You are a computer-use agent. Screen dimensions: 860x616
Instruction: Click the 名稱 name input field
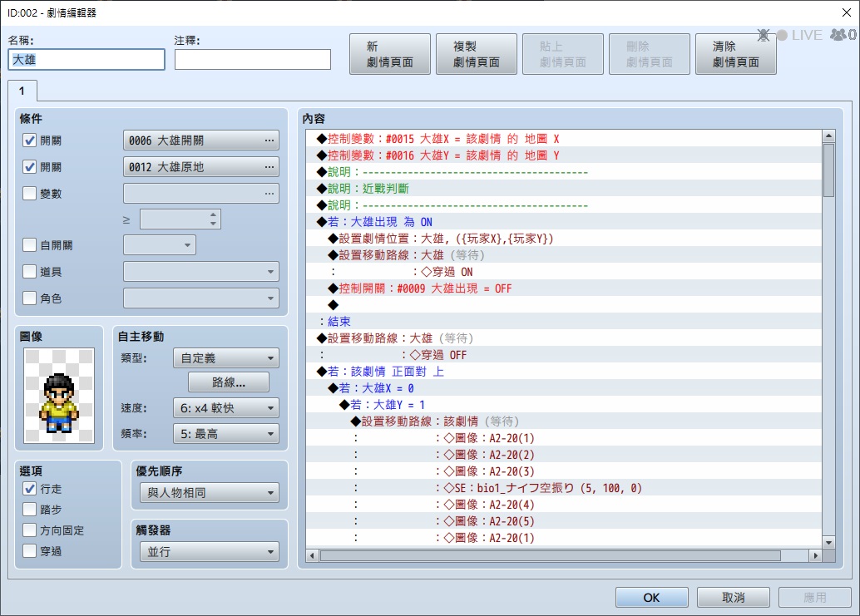pos(86,59)
